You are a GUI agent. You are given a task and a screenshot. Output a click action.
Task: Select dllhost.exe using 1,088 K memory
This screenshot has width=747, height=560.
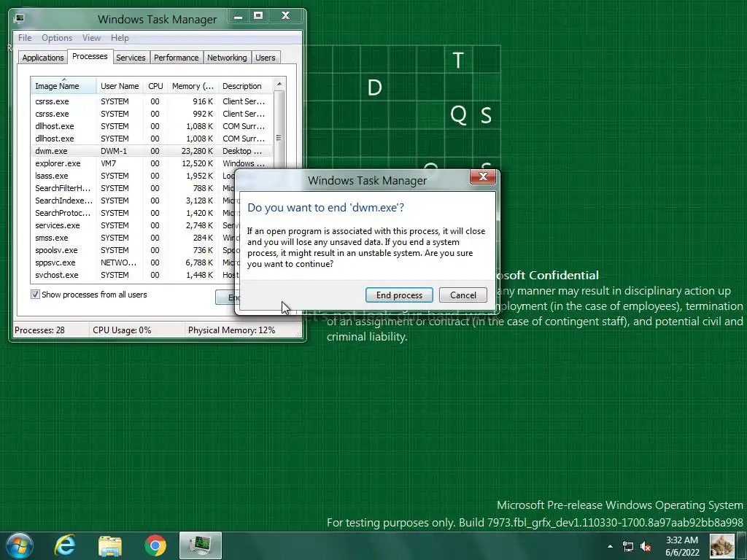coord(152,126)
